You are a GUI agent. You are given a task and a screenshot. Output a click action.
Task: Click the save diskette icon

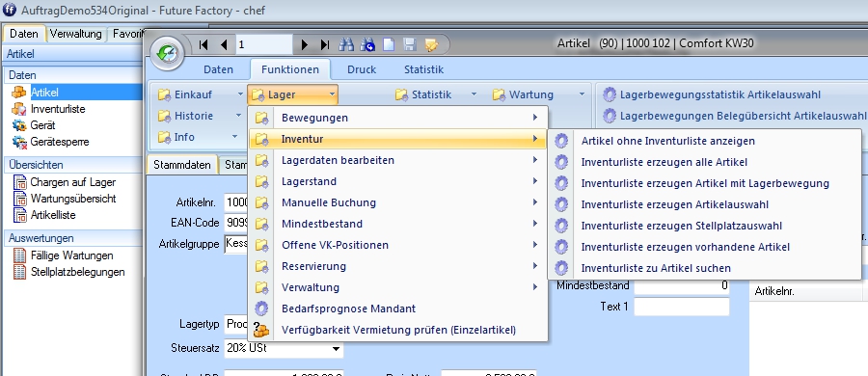[x=410, y=45]
